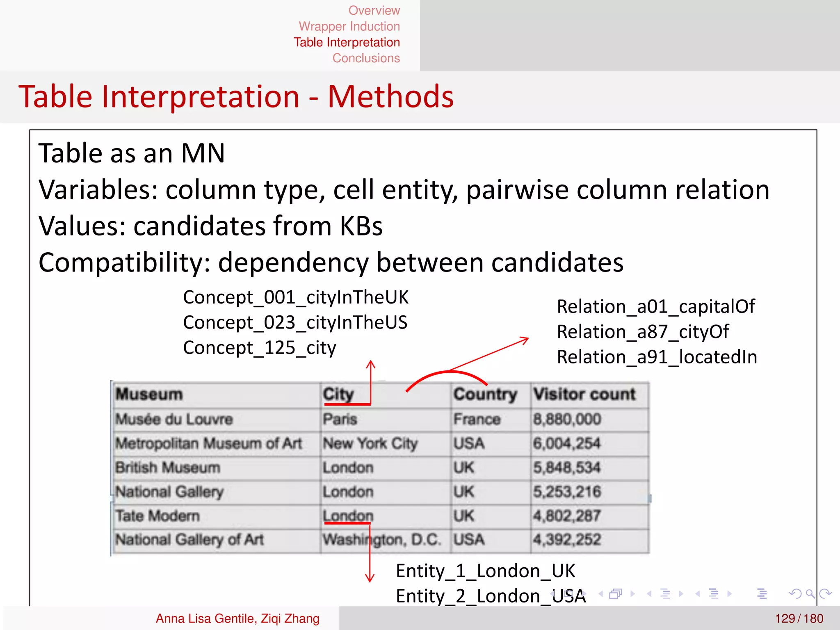The width and height of the screenshot is (840, 630).
Task: Jump to the previous subsection arrow
Action: (x=649, y=593)
